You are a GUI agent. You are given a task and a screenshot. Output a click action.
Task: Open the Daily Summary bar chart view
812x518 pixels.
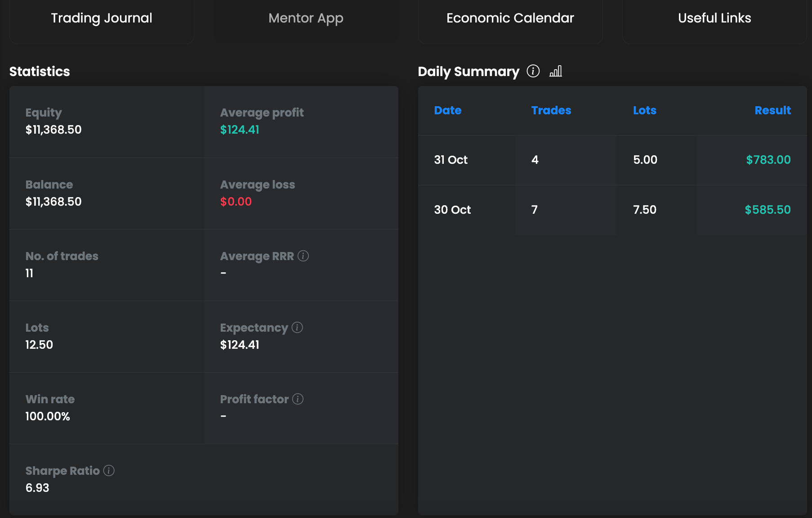(x=556, y=71)
